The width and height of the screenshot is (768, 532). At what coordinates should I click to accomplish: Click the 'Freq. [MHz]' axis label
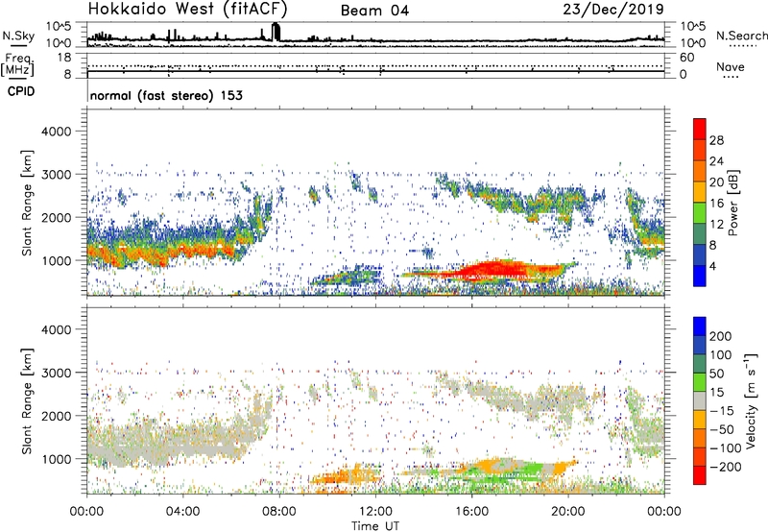[18, 65]
